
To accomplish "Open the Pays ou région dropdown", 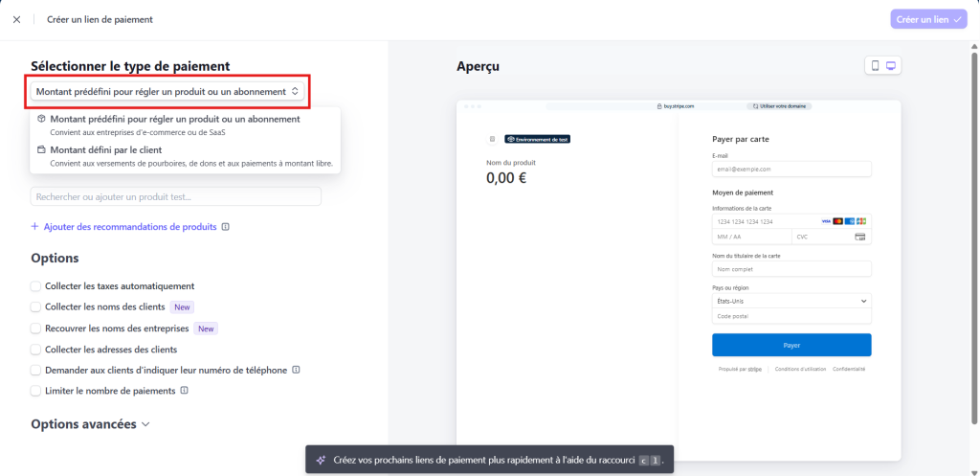I will click(x=791, y=301).
